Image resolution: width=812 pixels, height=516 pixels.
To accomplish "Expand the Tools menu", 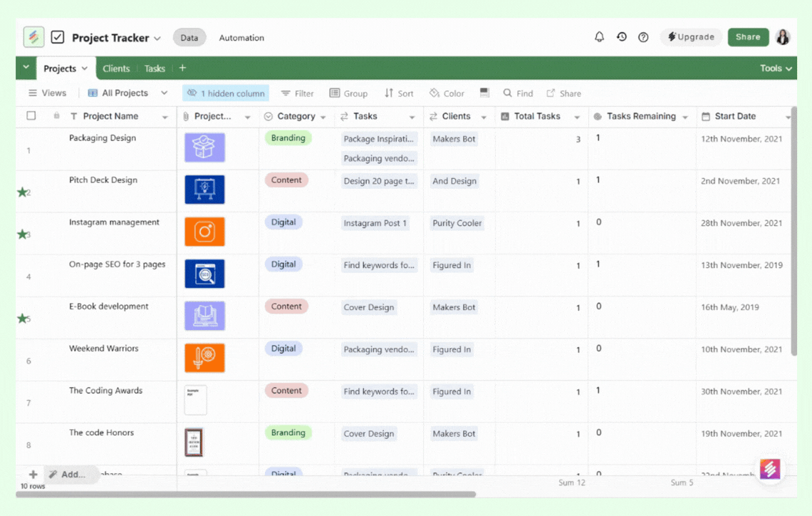I will click(x=776, y=68).
